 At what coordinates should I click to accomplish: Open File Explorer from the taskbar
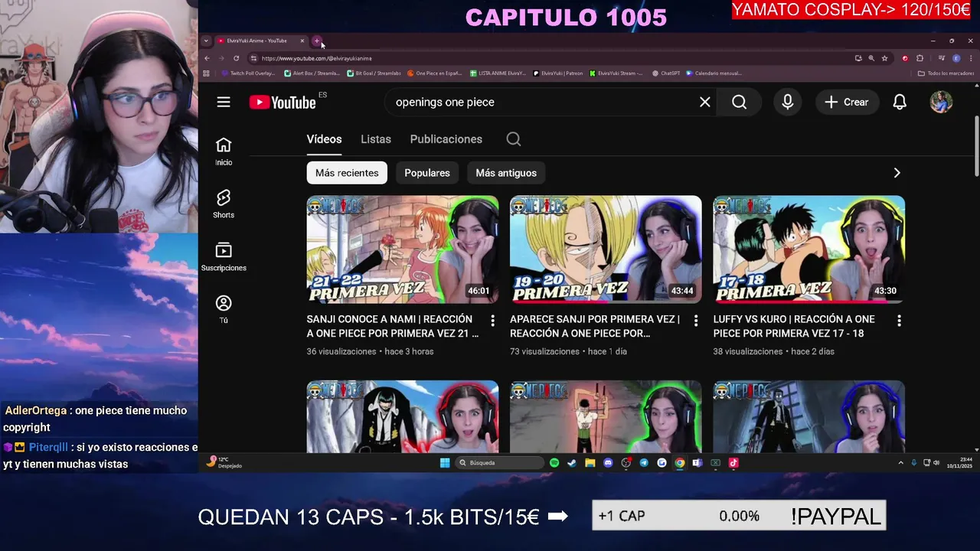[x=590, y=463]
